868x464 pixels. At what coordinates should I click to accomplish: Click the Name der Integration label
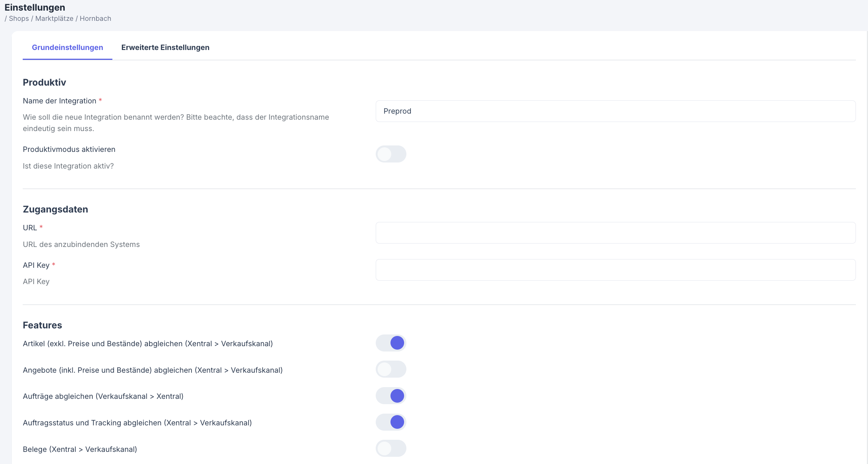click(x=59, y=101)
